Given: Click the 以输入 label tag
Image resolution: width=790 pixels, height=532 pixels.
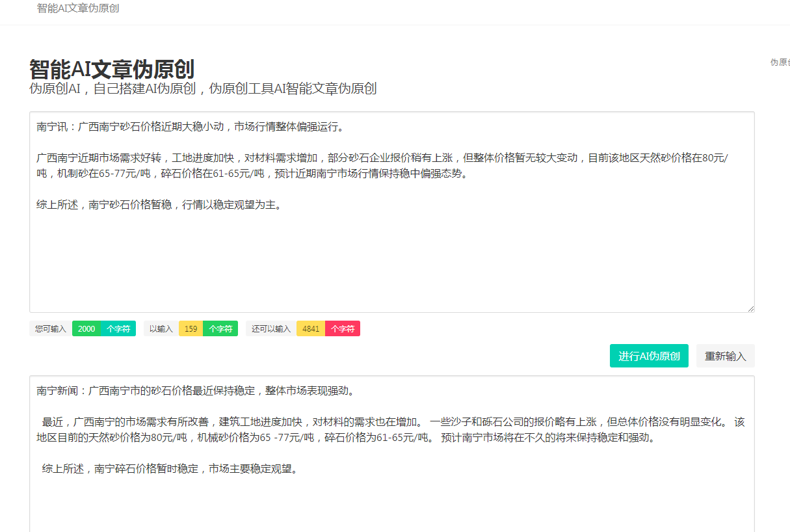Looking at the screenshot, I should point(161,329).
